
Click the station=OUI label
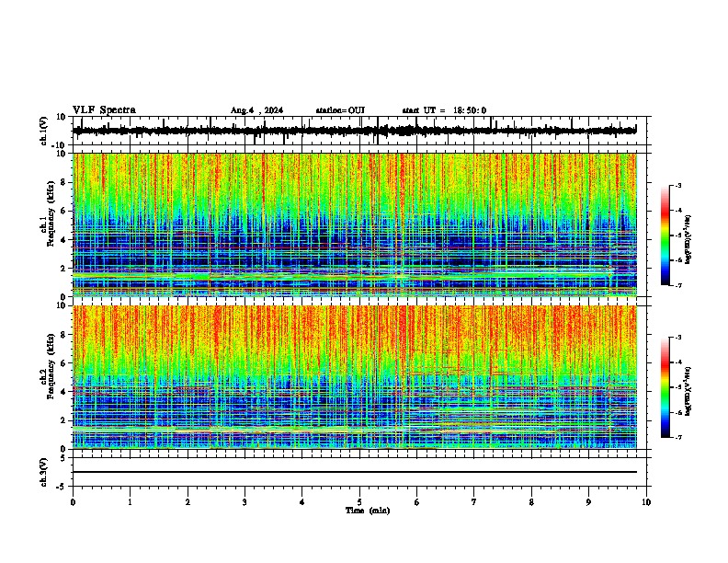coord(340,110)
